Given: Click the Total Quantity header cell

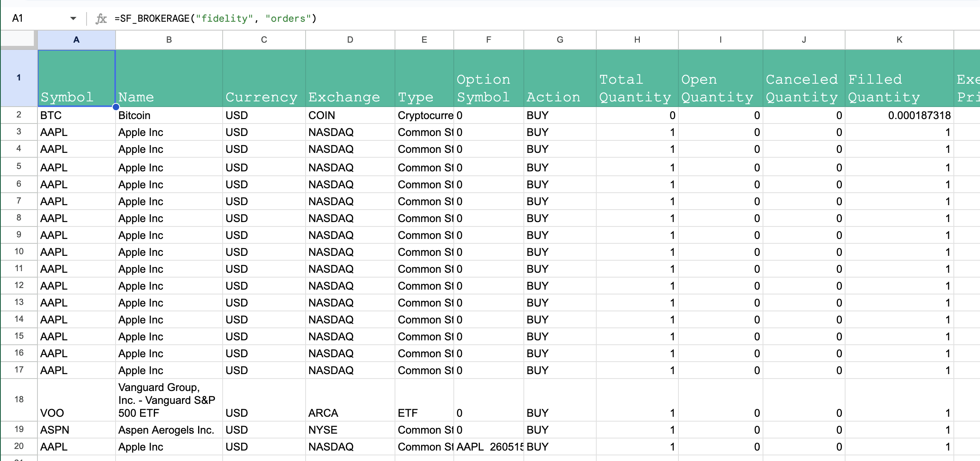Looking at the screenshot, I should pos(637,78).
